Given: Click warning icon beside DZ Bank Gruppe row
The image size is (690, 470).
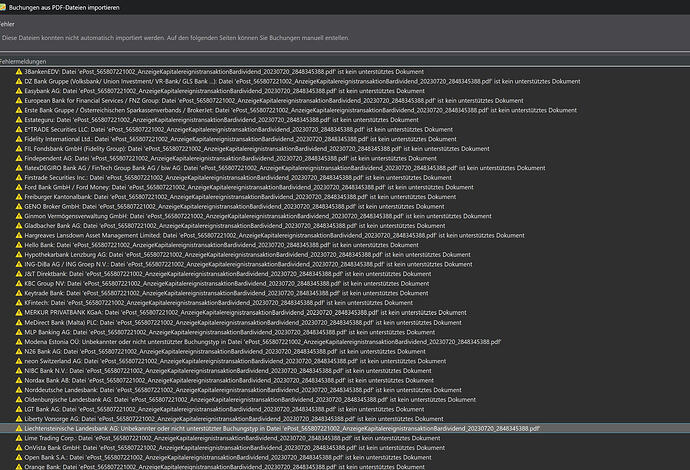Looking at the screenshot, I should (x=18, y=81).
